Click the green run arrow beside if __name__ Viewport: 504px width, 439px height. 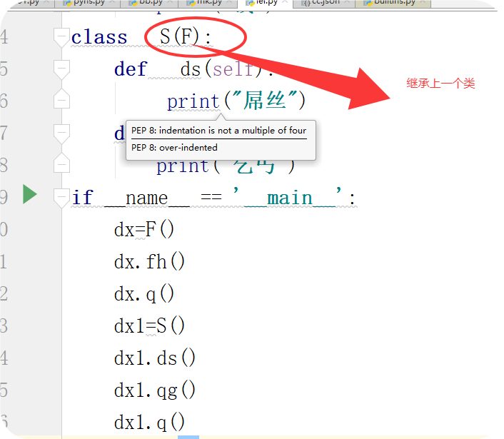click(x=30, y=194)
